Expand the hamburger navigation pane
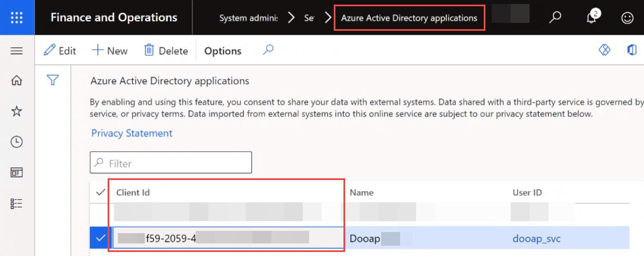This screenshot has height=256, width=644. (x=17, y=51)
